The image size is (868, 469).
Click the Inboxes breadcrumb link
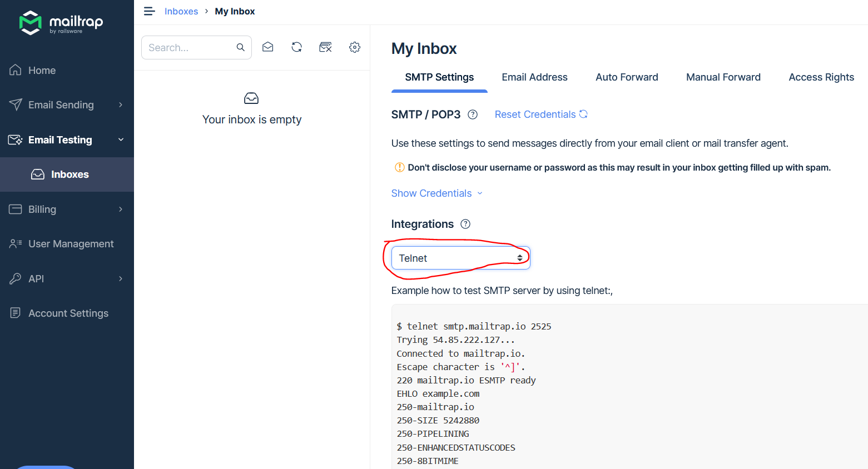(x=181, y=11)
